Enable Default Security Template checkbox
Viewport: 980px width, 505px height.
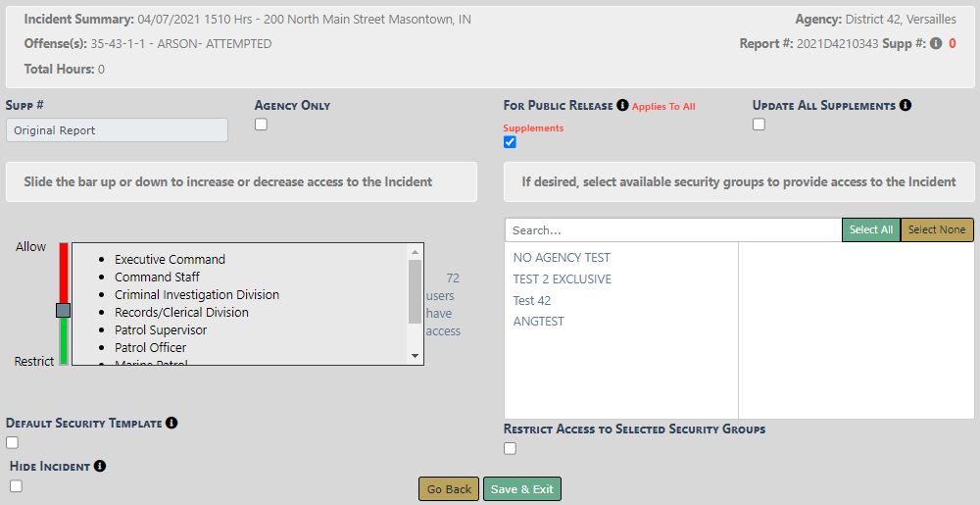12,442
